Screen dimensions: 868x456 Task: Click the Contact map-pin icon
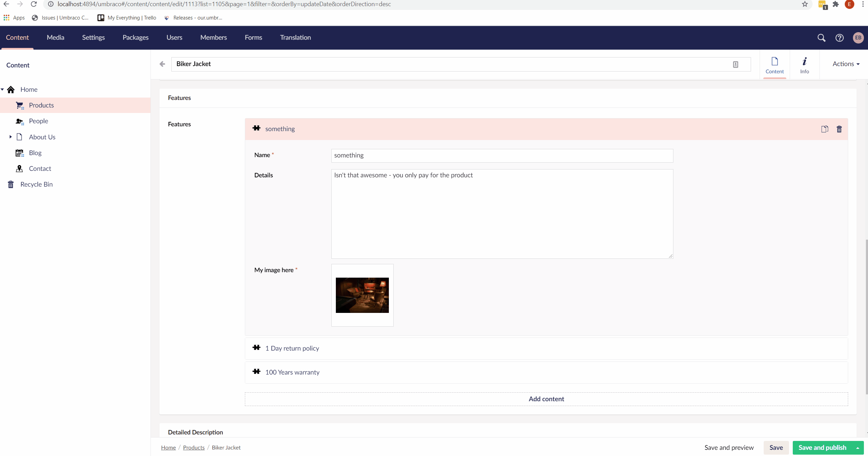[20, 168]
